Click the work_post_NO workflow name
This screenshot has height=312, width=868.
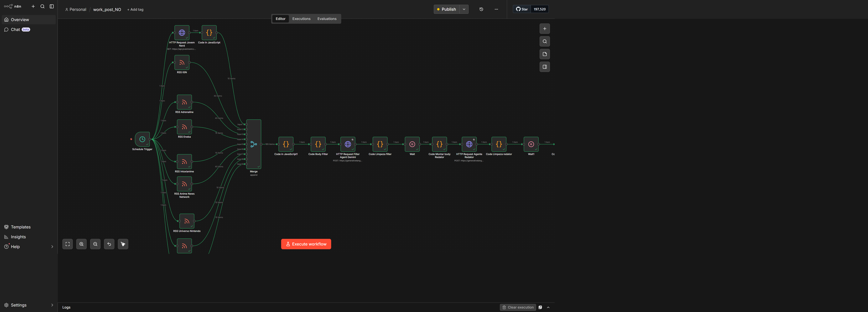(107, 9)
